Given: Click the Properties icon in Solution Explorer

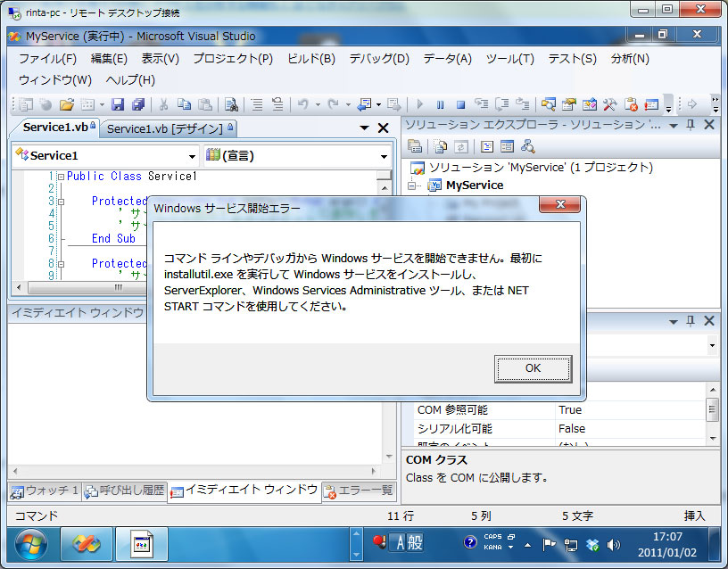Looking at the screenshot, I should pyautogui.click(x=416, y=144).
